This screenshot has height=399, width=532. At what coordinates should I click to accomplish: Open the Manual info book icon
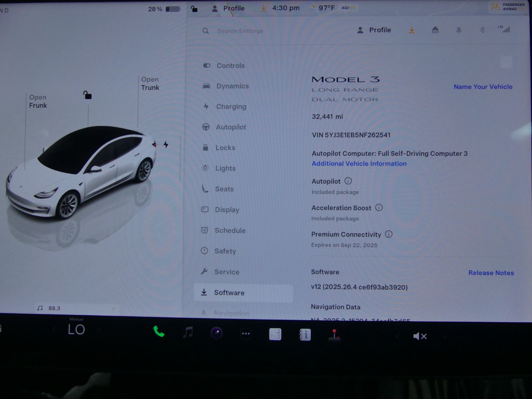click(305, 335)
